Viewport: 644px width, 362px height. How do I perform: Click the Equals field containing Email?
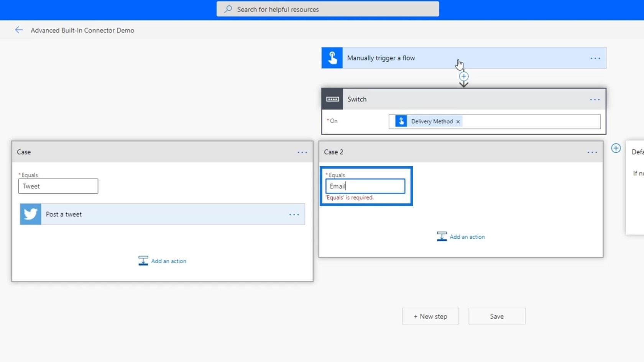point(365,186)
